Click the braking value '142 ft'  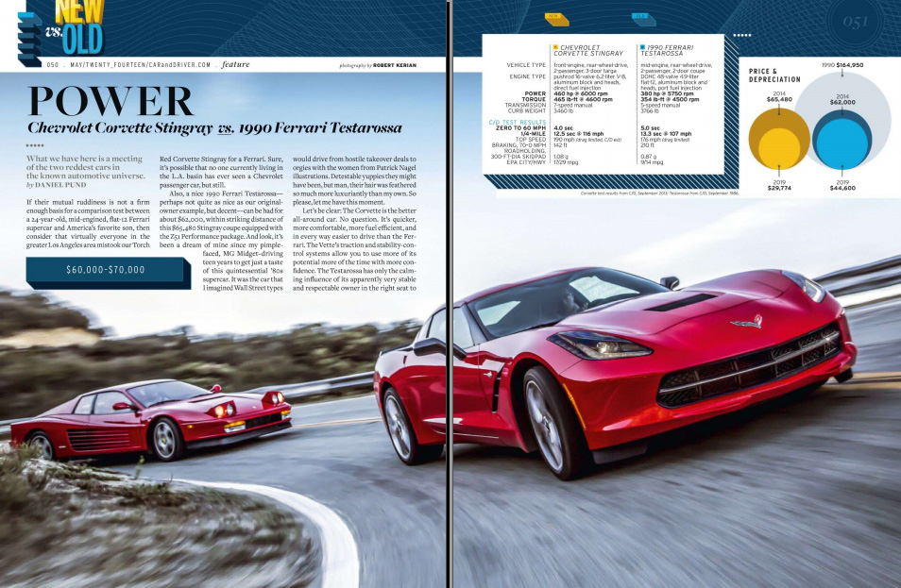click(x=560, y=145)
